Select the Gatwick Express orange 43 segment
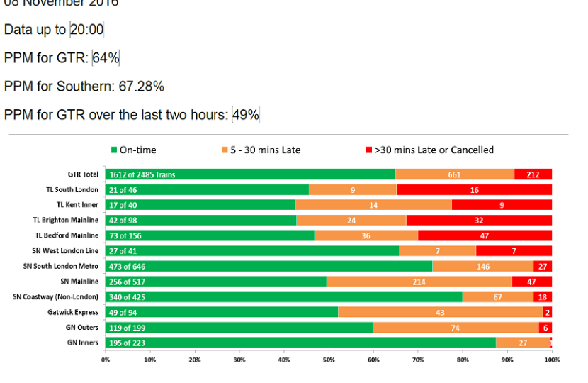This screenshot has width=588, height=383. coord(441,312)
